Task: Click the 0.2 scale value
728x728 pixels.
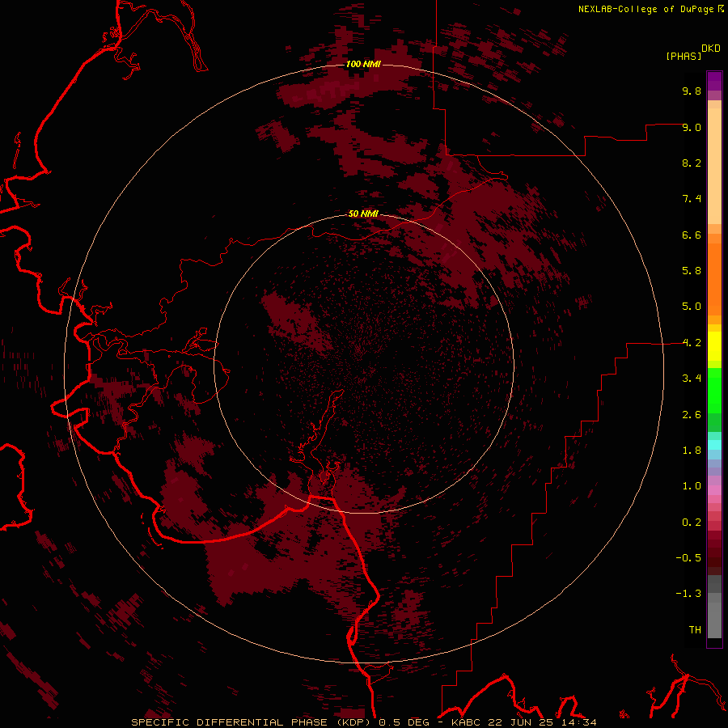Action: pyautogui.click(x=692, y=523)
